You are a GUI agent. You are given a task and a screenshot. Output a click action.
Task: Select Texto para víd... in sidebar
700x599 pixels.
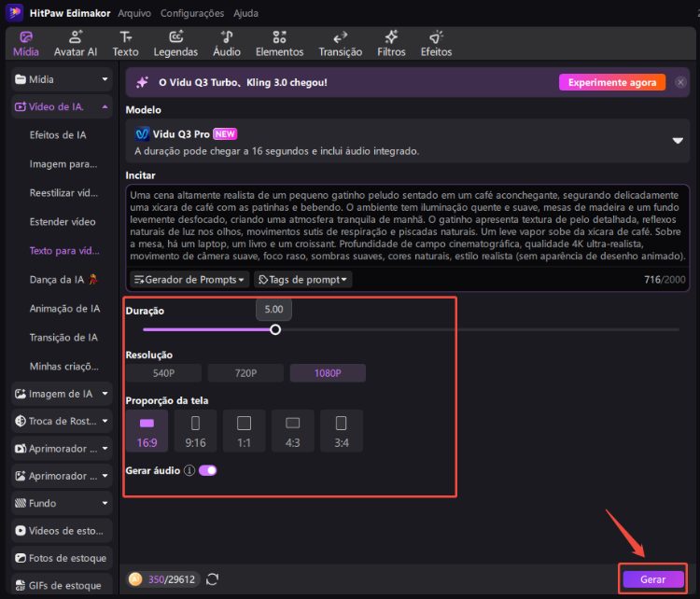pyautogui.click(x=64, y=250)
